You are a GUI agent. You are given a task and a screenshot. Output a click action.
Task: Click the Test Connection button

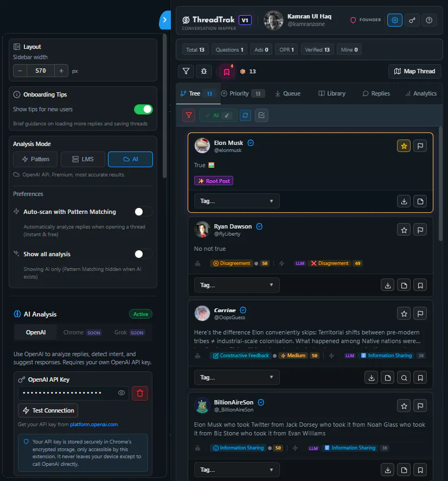pos(48,410)
